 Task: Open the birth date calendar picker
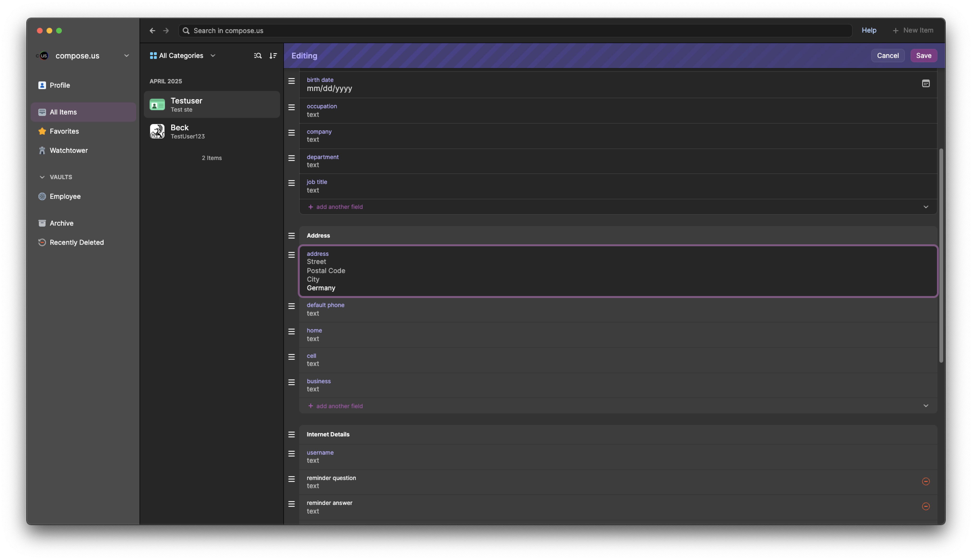pos(925,83)
